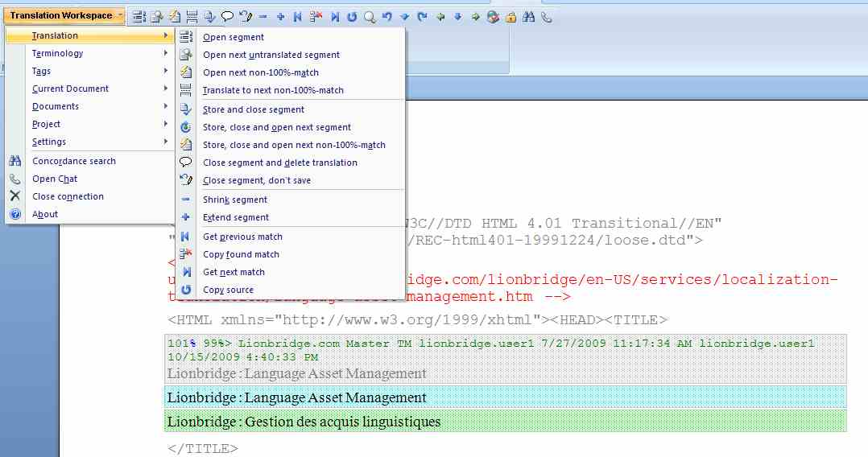Expand the Translation submenu
Image resolution: width=868 pixels, height=457 pixels.
click(89, 35)
